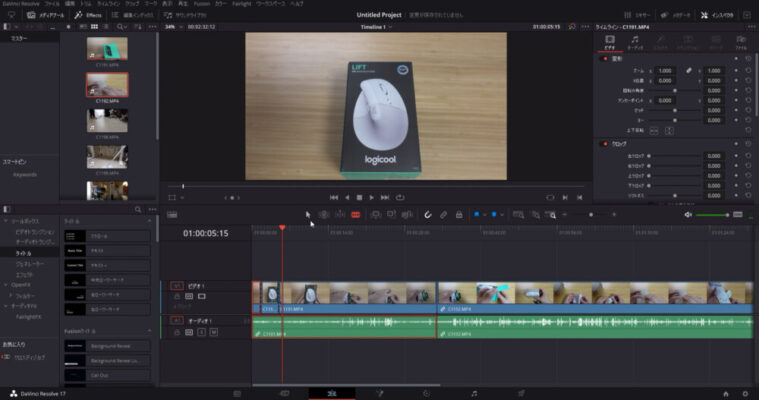The image size is (759, 400).
Task: Open Project Manager home icon
Action: (x=726, y=394)
